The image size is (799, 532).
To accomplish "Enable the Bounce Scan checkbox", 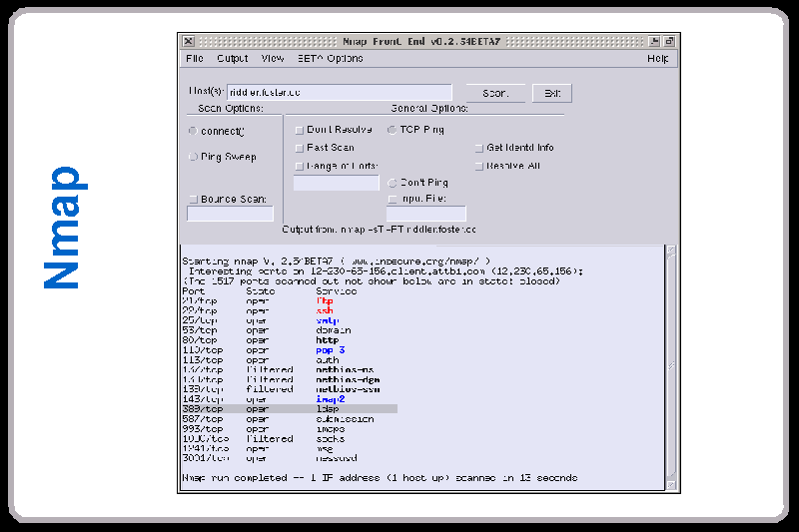I will point(193,199).
